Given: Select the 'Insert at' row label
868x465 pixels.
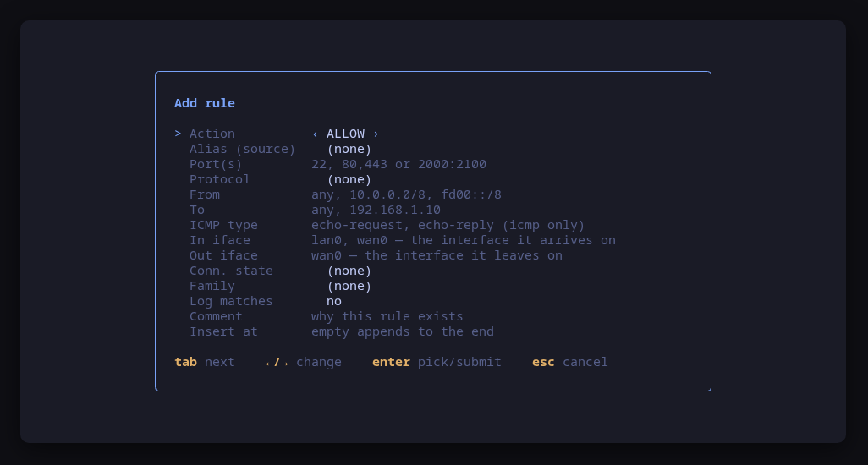Looking at the screenshot, I should click(x=223, y=331).
